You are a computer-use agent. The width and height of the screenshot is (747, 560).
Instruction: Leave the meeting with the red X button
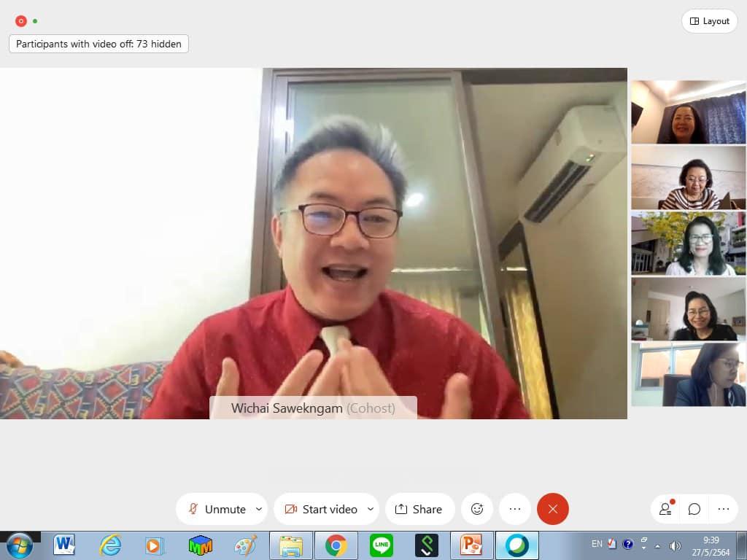[x=553, y=509]
